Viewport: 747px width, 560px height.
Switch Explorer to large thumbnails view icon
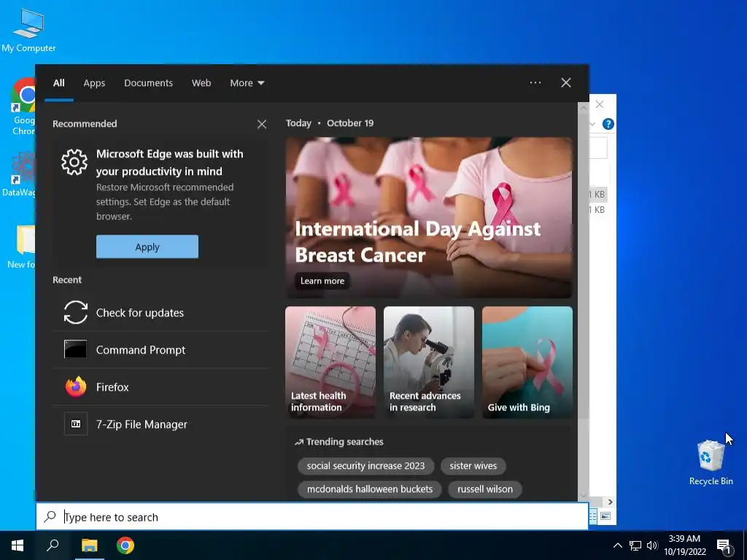[605, 516]
